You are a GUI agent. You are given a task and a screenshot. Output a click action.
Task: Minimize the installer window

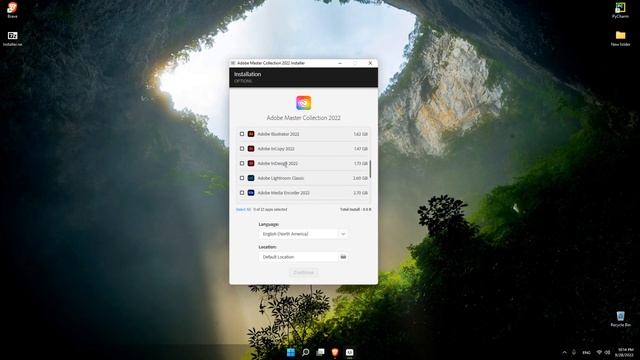tap(340, 63)
